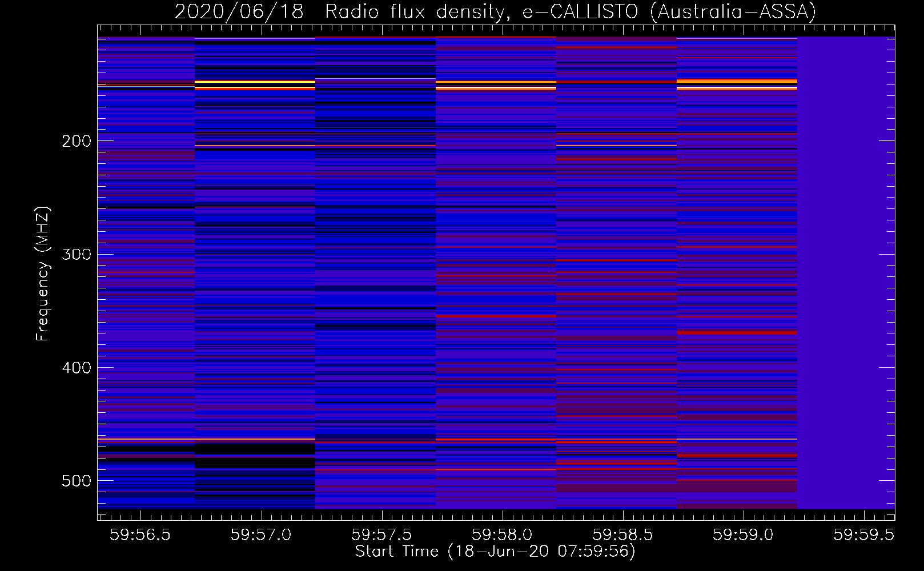Click the 300 frequency tick label
924x571 pixels.
[77, 254]
